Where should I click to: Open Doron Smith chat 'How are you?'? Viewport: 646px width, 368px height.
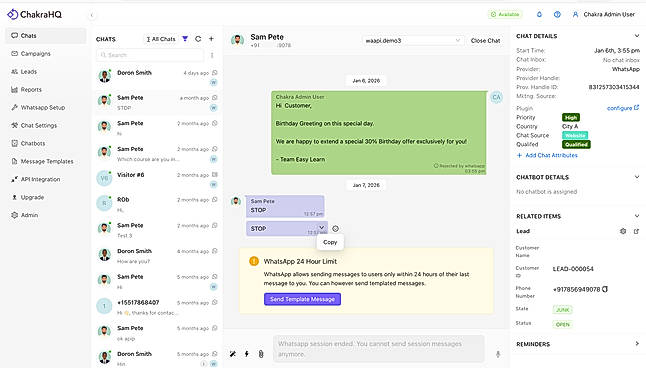pos(157,255)
